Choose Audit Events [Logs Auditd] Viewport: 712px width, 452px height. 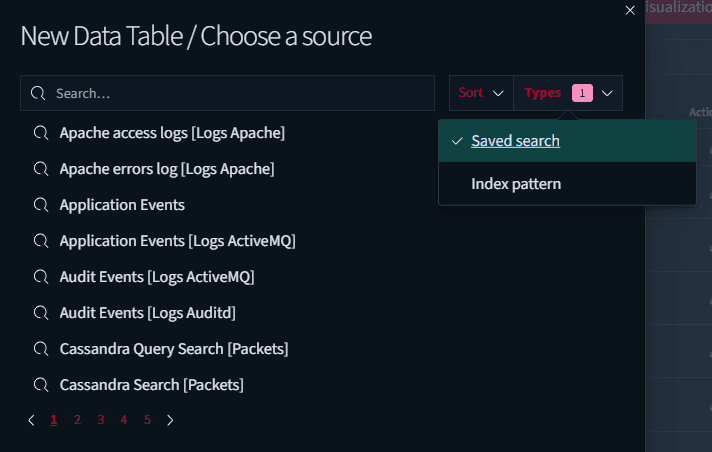[148, 313]
